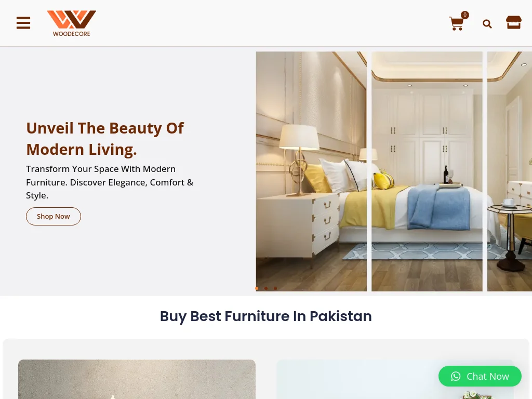Click the Transform Your Space paragraph text
Viewport: 532px width, 399px height.
pyautogui.click(x=110, y=182)
